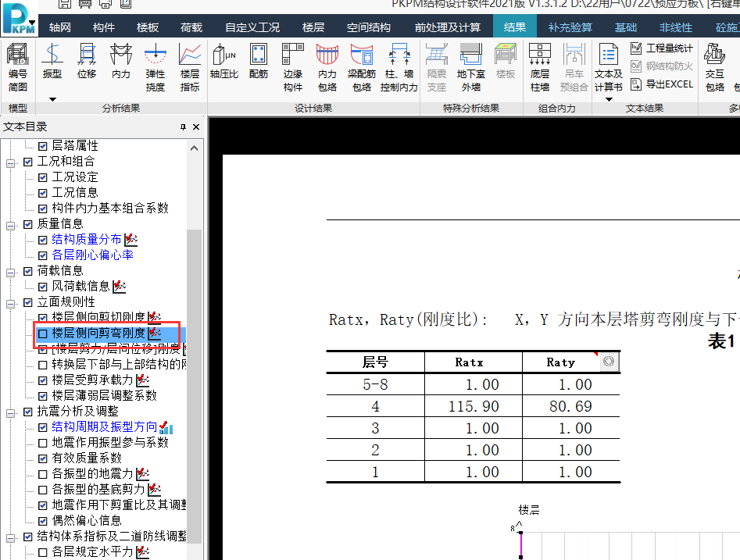
Task: Open 工程量统计 quantity statistics
Action: pyautogui.click(x=662, y=48)
